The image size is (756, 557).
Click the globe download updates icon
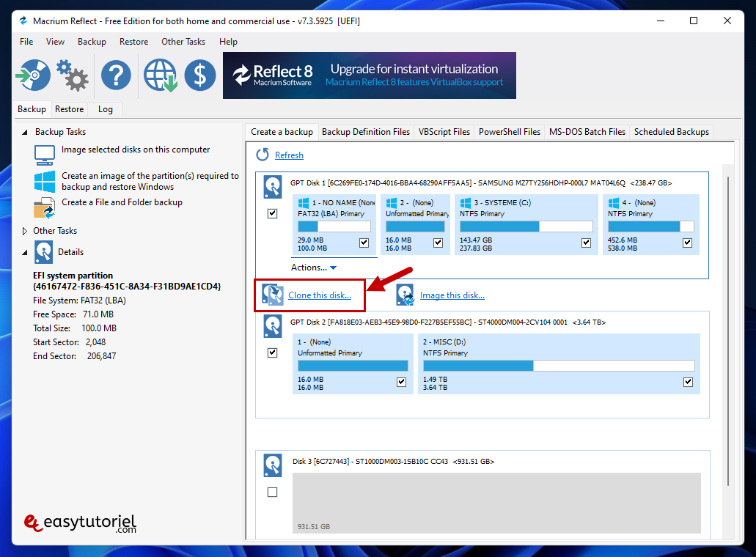coord(160,75)
